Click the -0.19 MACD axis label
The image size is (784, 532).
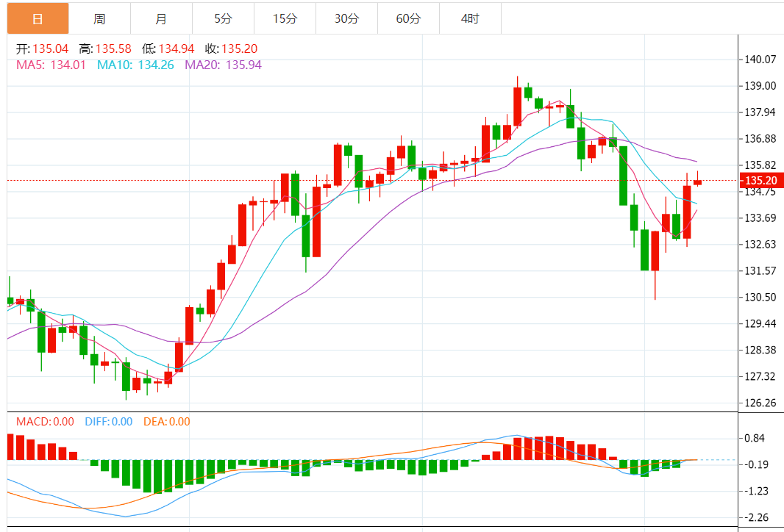tap(756, 464)
